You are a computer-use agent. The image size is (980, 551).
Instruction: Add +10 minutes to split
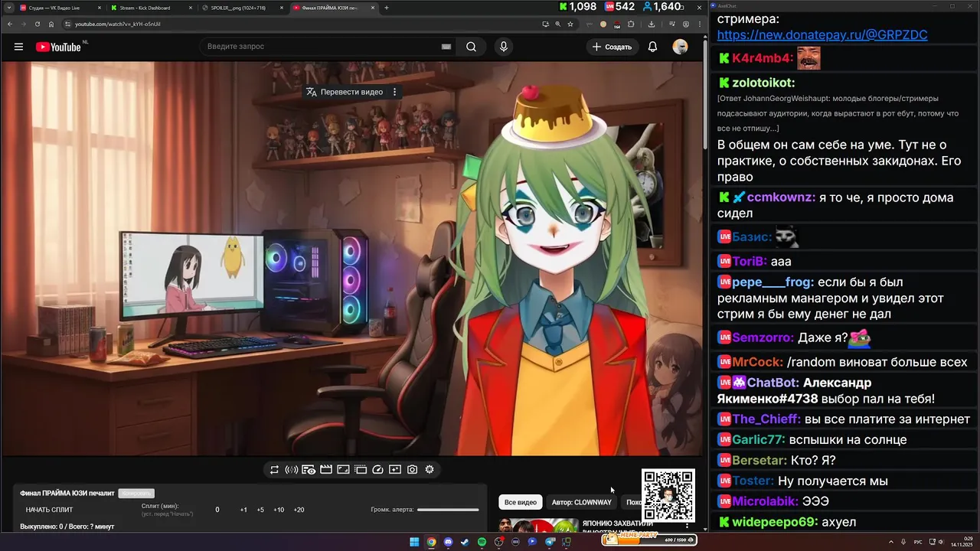coord(279,510)
